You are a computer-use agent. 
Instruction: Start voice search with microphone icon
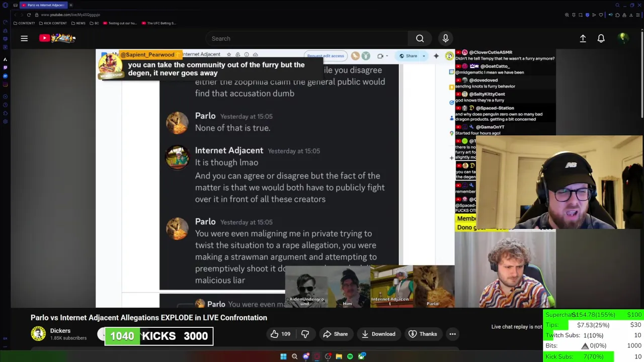coord(445,38)
